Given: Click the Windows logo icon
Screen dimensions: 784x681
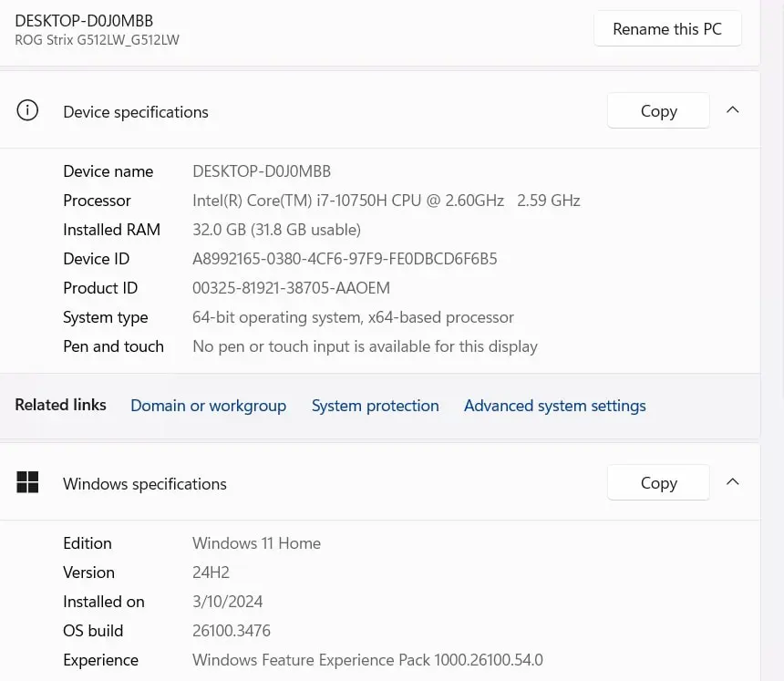Looking at the screenshot, I should (x=27, y=482).
